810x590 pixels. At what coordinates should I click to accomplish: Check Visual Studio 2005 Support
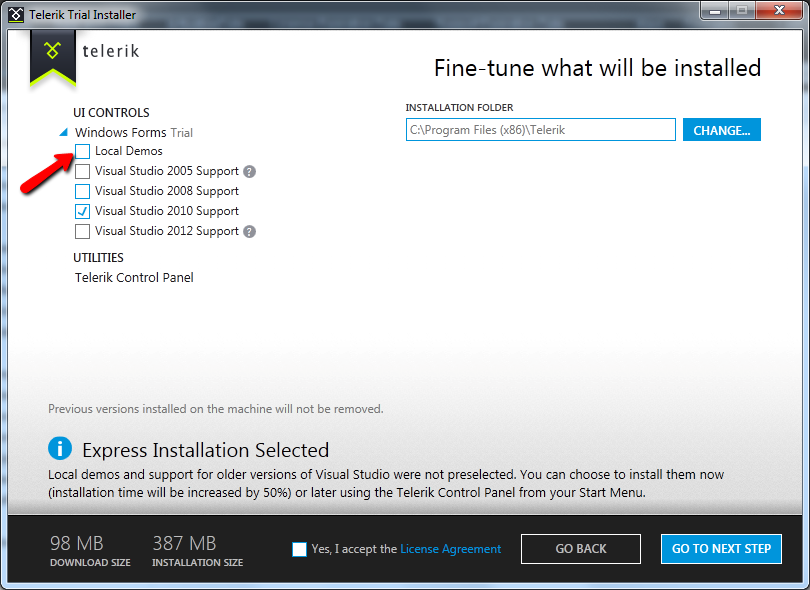82,171
